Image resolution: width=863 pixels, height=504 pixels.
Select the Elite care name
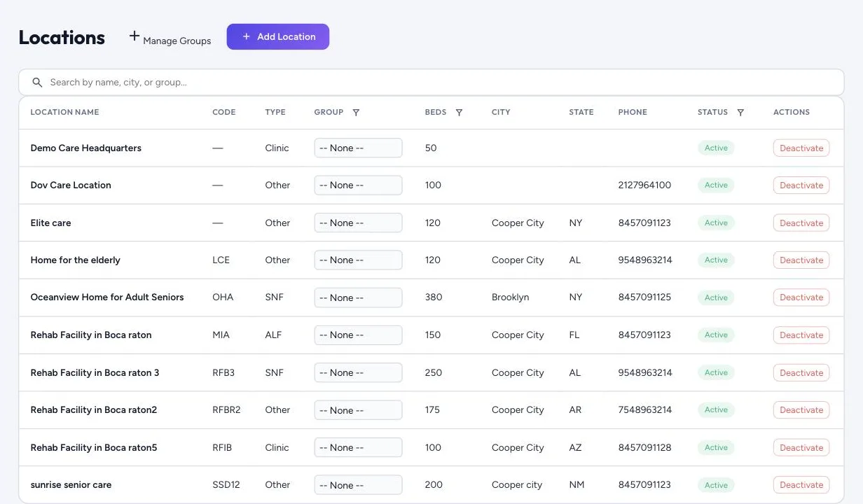point(50,223)
